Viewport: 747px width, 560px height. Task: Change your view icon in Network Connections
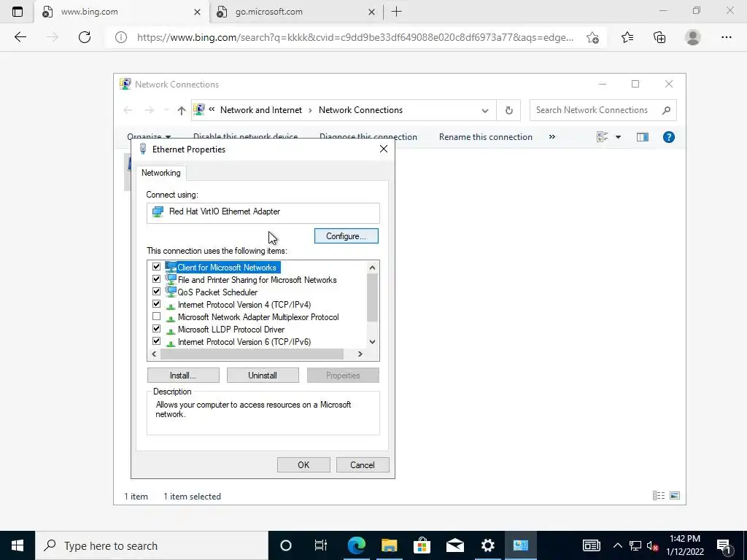pyautogui.click(x=602, y=137)
